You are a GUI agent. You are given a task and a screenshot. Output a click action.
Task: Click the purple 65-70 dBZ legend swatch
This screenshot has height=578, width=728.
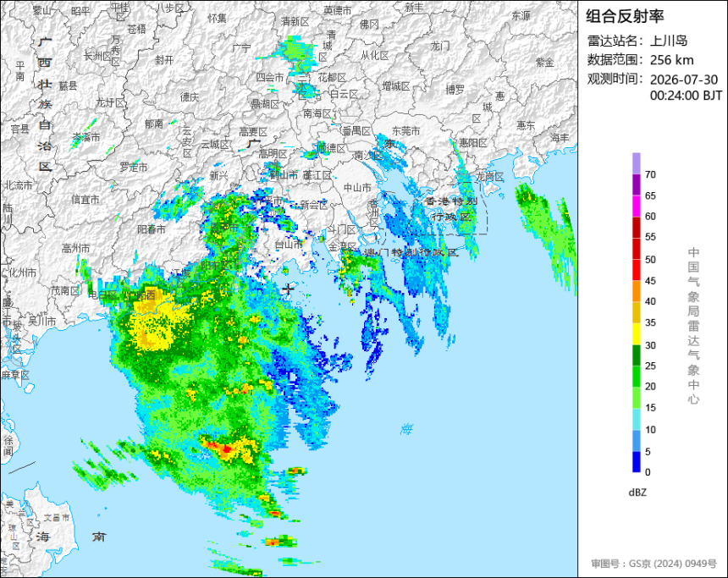(636, 184)
